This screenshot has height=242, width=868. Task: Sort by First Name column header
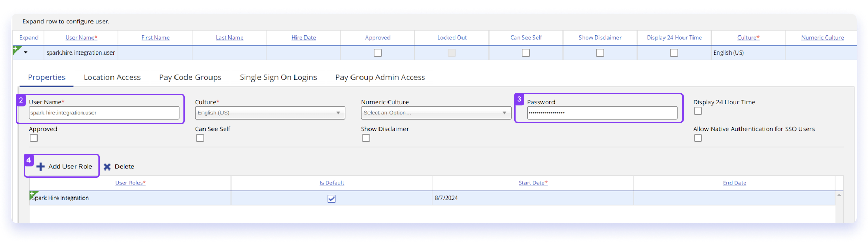[155, 38]
